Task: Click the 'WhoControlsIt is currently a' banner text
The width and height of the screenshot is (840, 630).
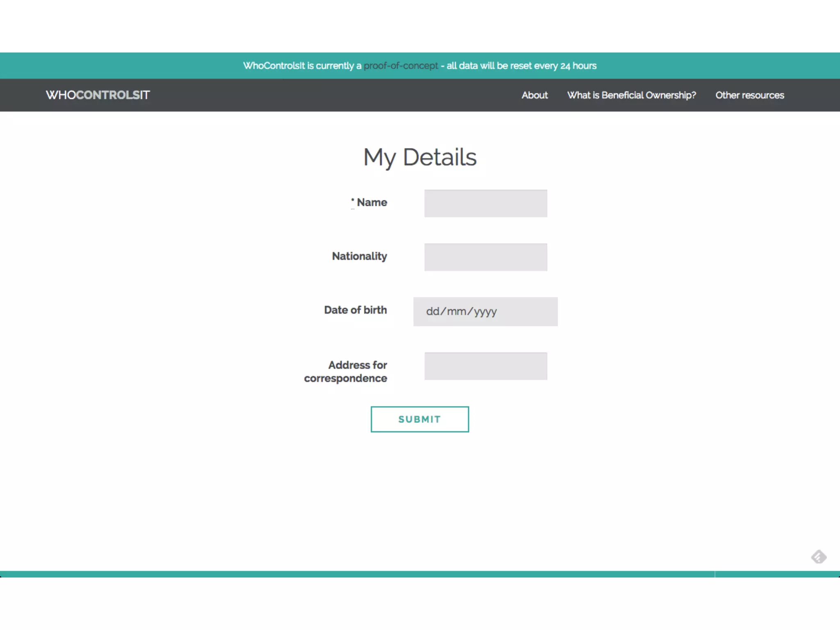Action: tap(302, 66)
